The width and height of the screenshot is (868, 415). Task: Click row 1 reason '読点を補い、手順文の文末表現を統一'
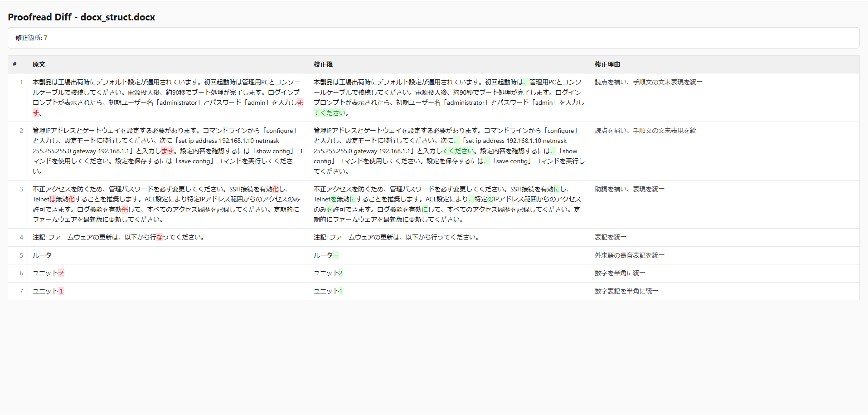[x=649, y=82]
